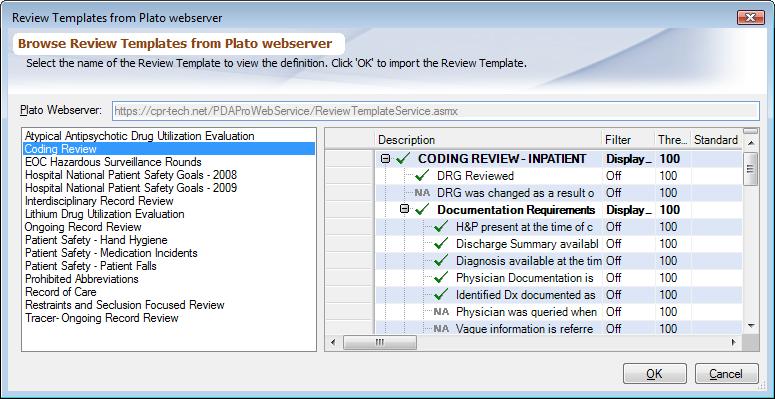
Task: Click green checkmark beside CODING REVIEW - INPATIENT
Action: coord(404,159)
